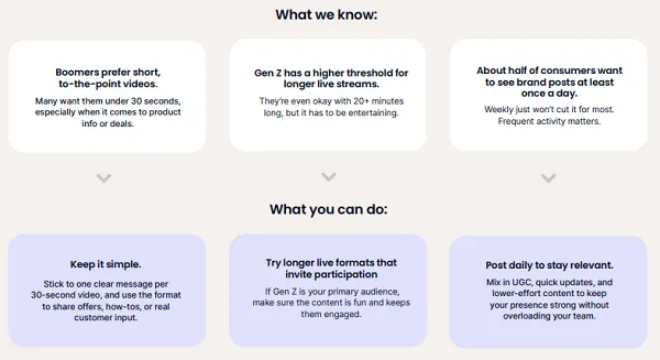Click the 'Post daily to stay relevant.' title
The image size is (660, 360).
click(x=549, y=265)
